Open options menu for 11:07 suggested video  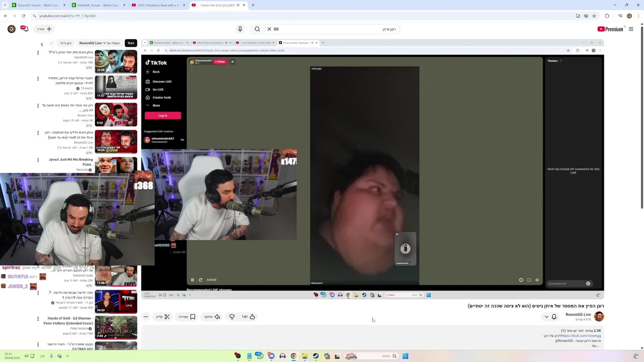[38, 78]
